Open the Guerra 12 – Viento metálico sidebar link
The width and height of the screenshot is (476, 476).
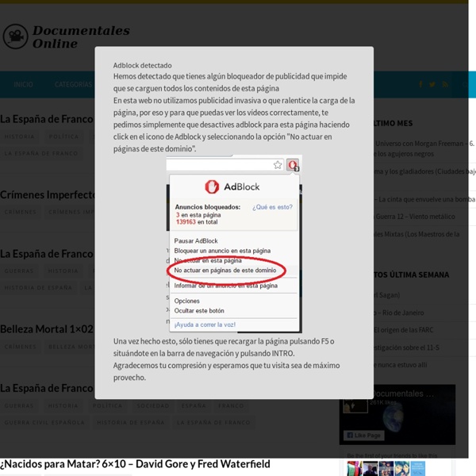(x=415, y=217)
